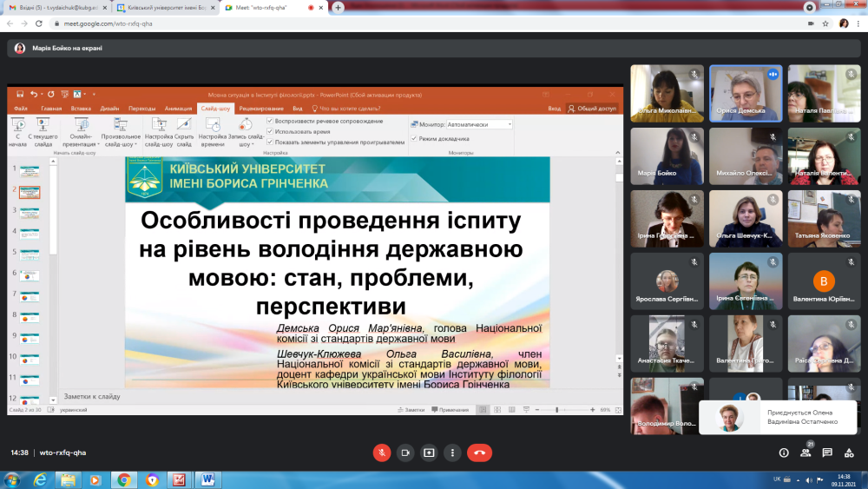Toggle the 'Заметки' notes pane button
This screenshot has height=489, width=868.
(x=411, y=410)
